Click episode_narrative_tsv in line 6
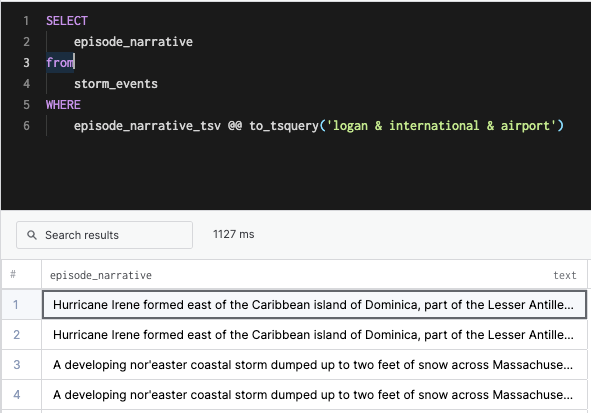The width and height of the screenshot is (591, 413). (x=147, y=125)
